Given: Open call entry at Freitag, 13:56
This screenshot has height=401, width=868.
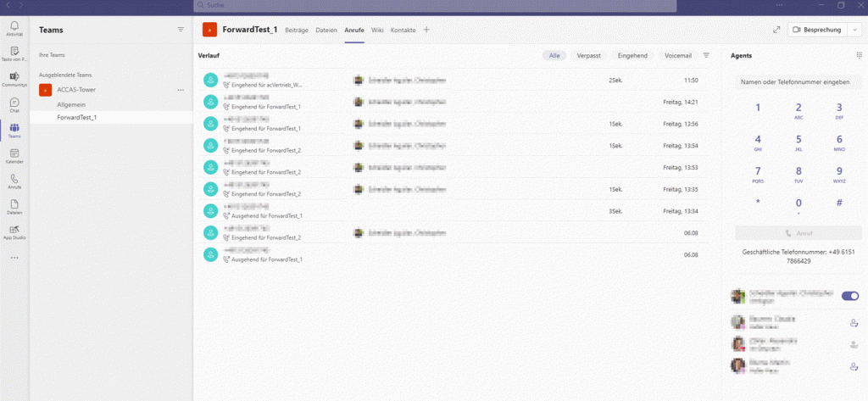Looking at the screenshot, I should (454, 124).
